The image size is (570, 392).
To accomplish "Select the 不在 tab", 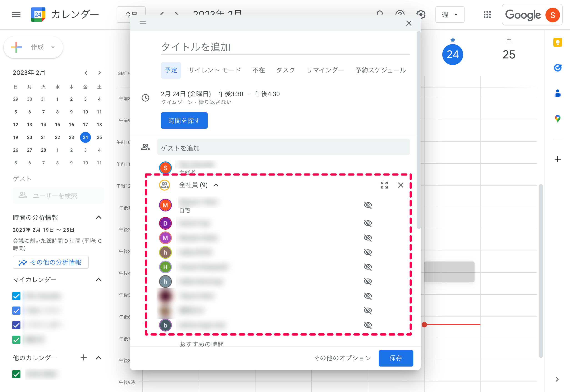I will point(258,70).
